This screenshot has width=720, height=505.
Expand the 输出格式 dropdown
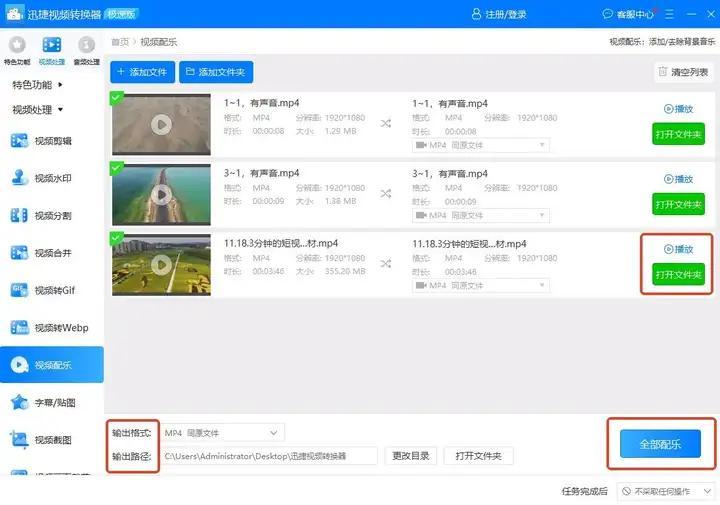pos(222,433)
